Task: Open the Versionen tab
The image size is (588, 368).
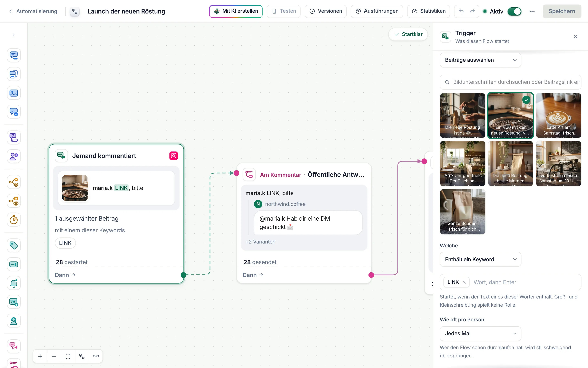Action: tap(326, 11)
